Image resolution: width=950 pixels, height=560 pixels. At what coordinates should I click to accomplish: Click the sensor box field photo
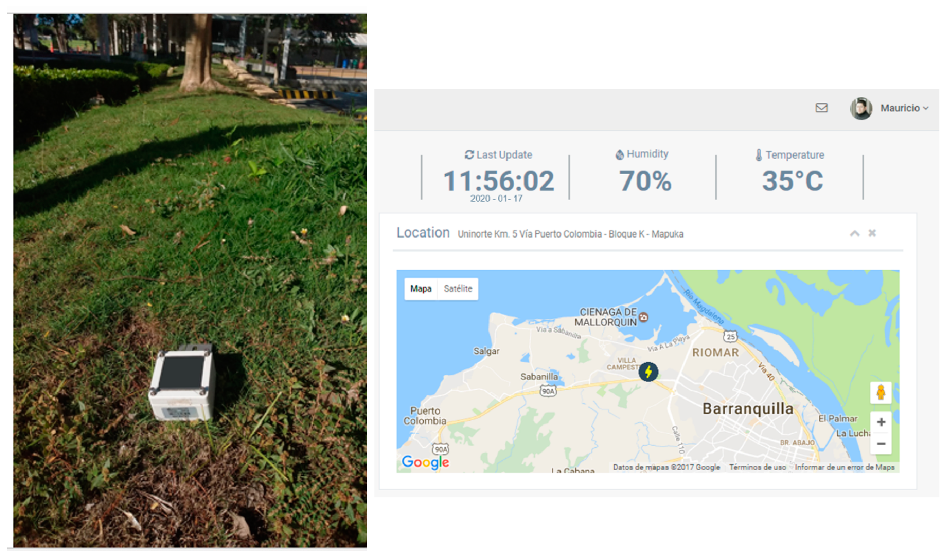(x=190, y=280)
